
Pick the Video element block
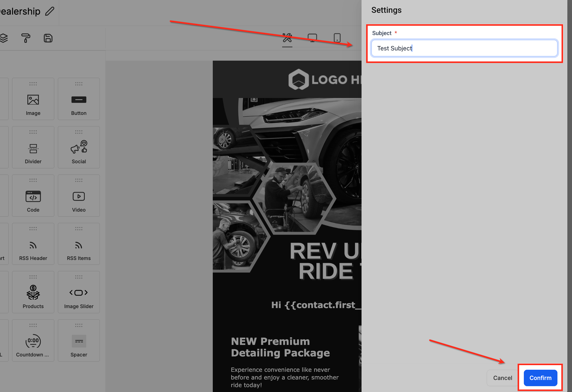(79, 196)
